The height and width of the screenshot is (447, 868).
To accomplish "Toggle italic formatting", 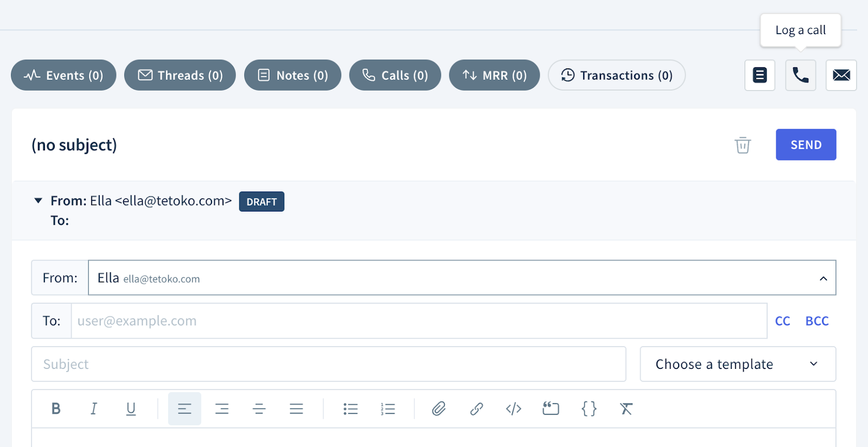I will pos(93,408).
